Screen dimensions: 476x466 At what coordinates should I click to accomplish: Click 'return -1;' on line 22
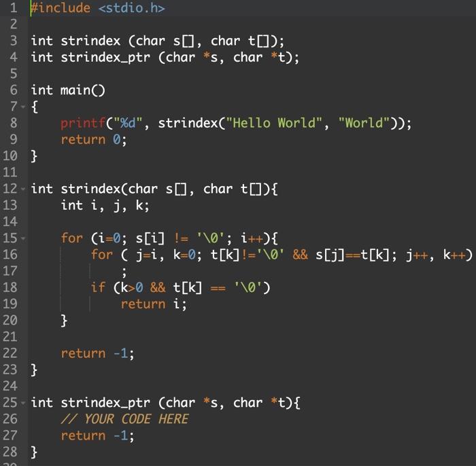click(97, 353)
